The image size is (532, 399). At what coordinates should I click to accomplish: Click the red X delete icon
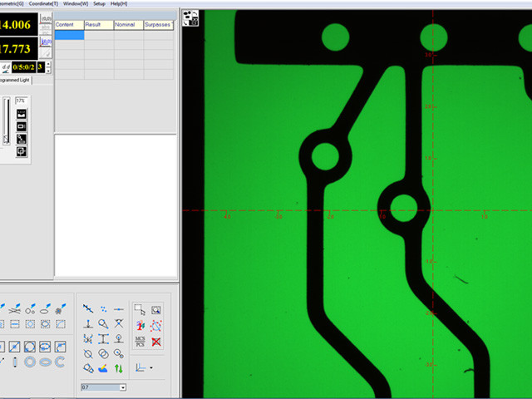(x=156, y=341)
